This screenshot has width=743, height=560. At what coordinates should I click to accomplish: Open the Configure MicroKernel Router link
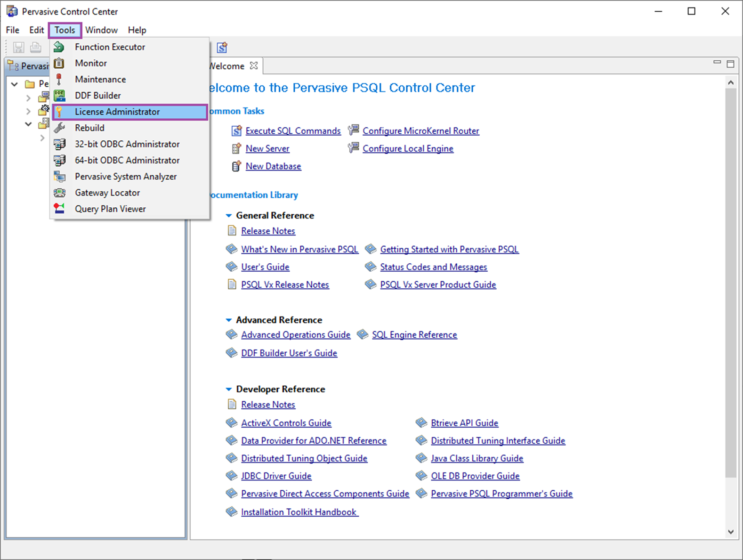click(421, 131)
